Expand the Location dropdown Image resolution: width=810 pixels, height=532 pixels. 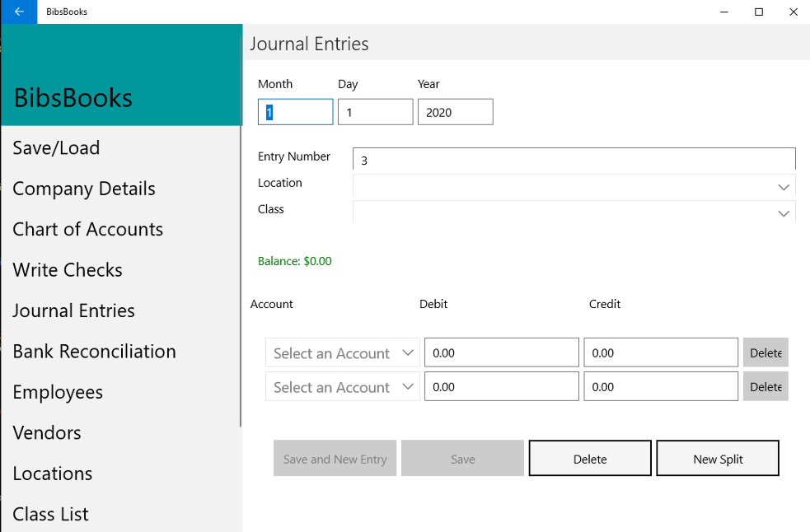[x=574, y=187]
